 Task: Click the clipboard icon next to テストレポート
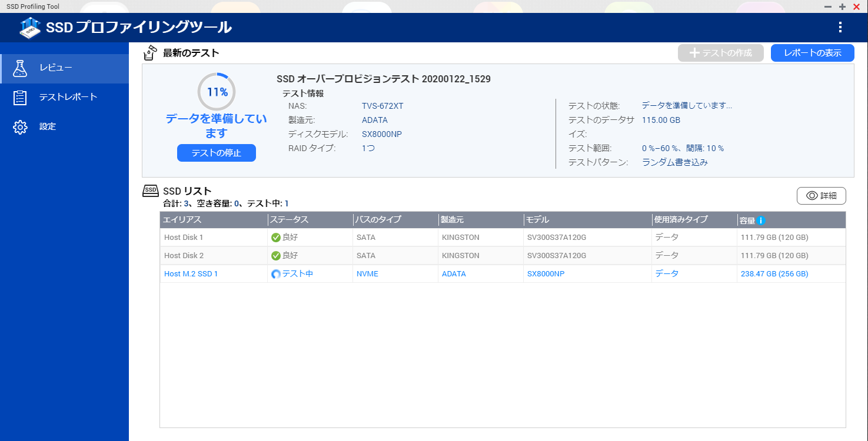pos(21,98)
